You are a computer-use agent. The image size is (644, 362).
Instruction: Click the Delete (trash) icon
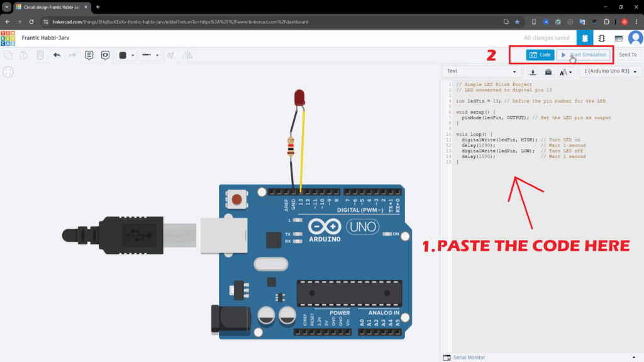39,55
